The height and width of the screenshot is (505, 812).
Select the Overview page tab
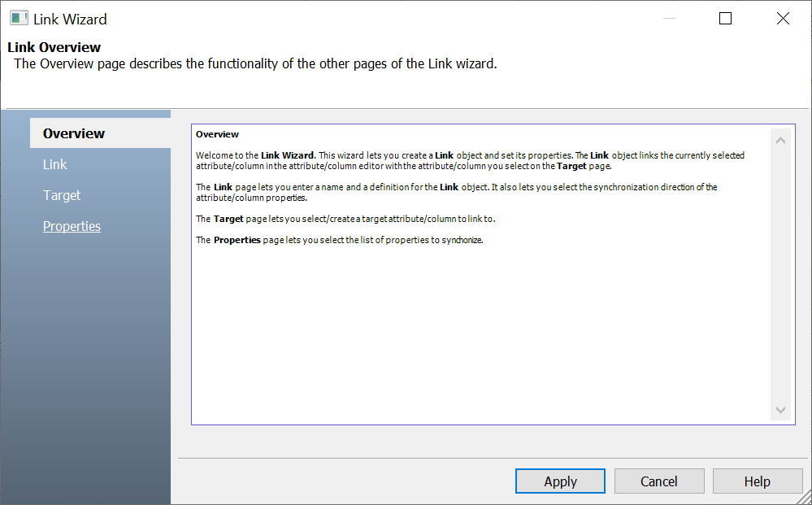coord(74,133)
